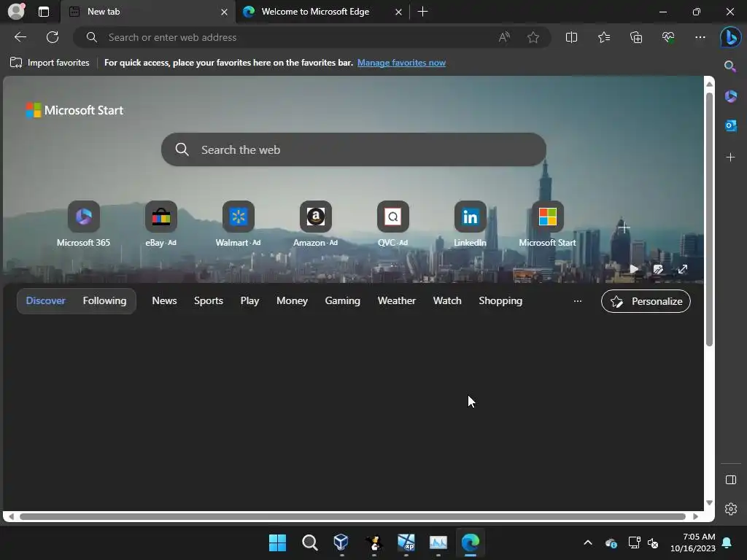This screenshot has height=560, width=747.
Task: Click Manage favorites now link
Action: (402, 63)
